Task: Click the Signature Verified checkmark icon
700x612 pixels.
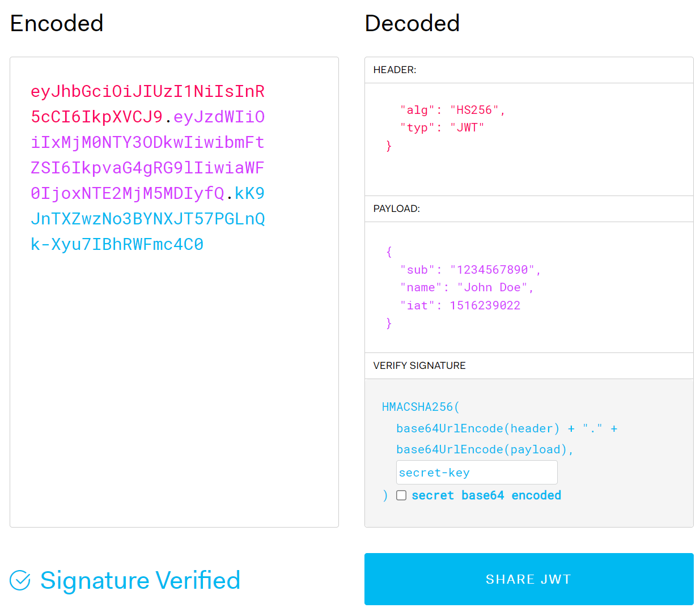Action: (x=20, y=580)
